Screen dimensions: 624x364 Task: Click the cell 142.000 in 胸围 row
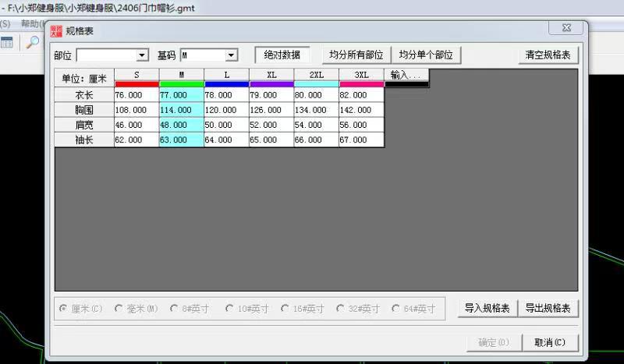pos(362,110)
